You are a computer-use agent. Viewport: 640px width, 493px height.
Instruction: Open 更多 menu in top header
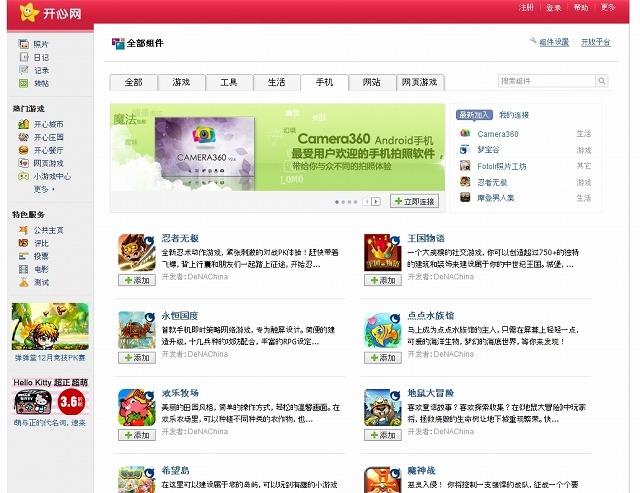[607, 7]
